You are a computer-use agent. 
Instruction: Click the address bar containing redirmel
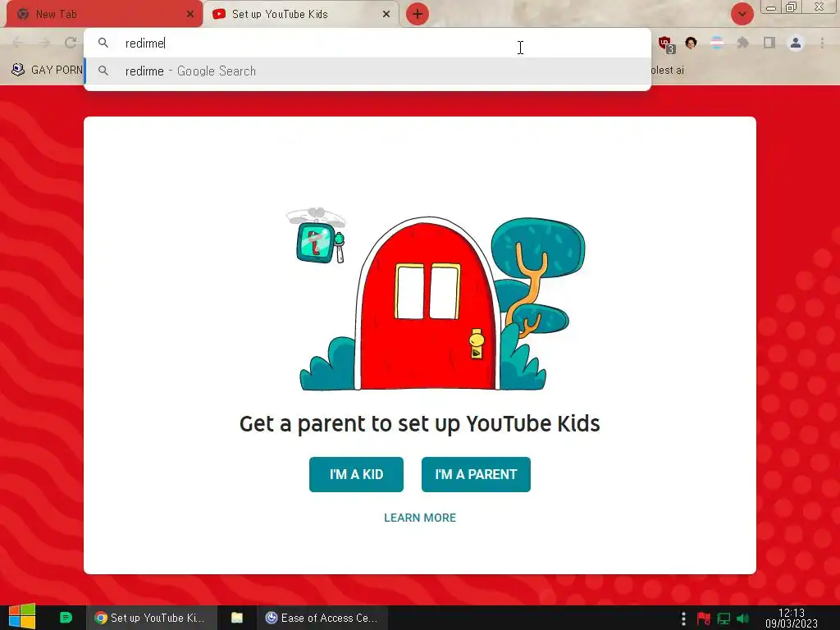pos(367,43)
